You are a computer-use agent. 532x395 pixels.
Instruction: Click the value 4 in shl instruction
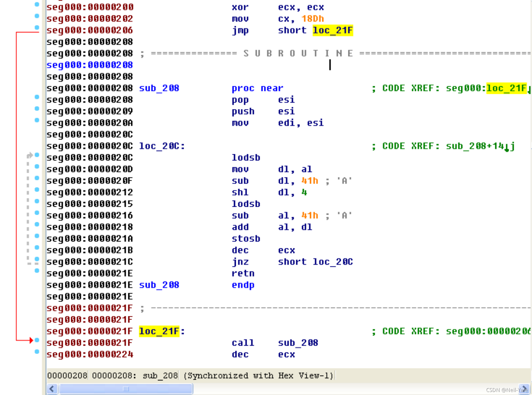click(x=304, y=192)
